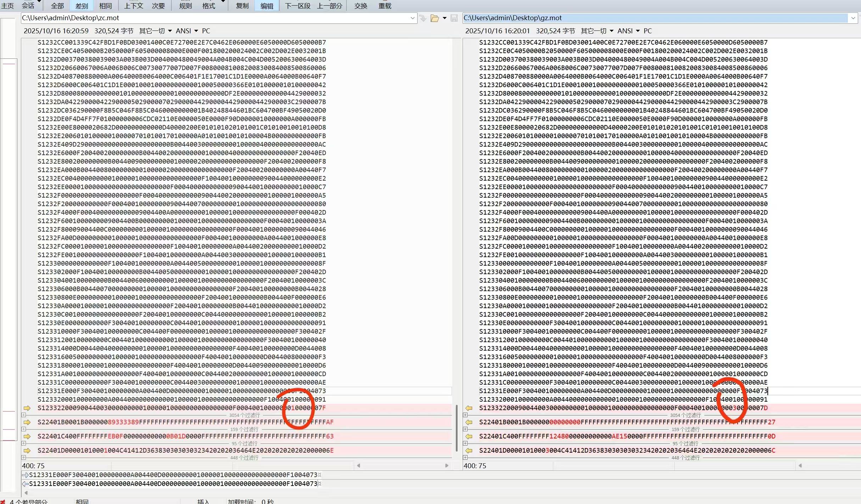The height and width of the screenshot is (504, 861).
Task: Click the left pane open-file folder icon
Action: (434, 18)
